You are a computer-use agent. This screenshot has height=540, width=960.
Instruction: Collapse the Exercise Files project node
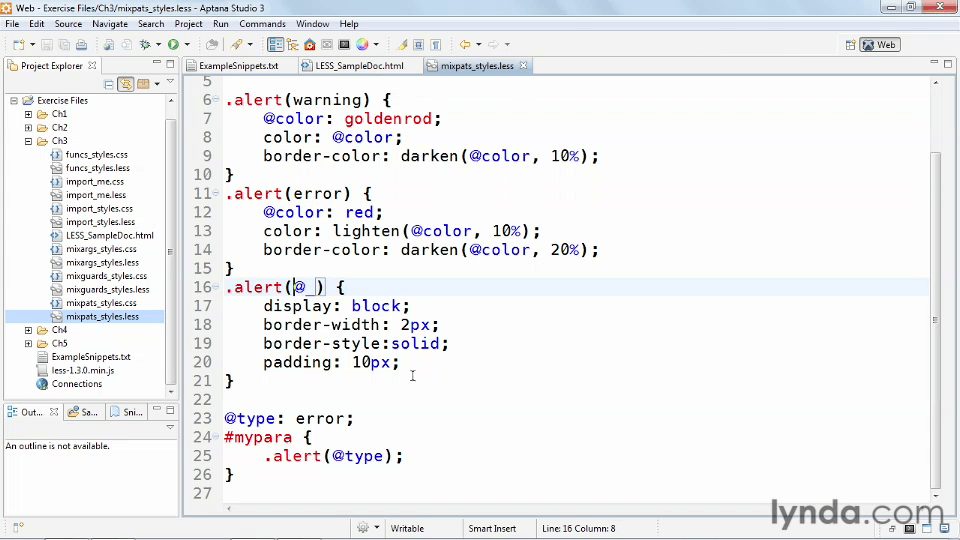pyautogui.click(x=13, y=100)
